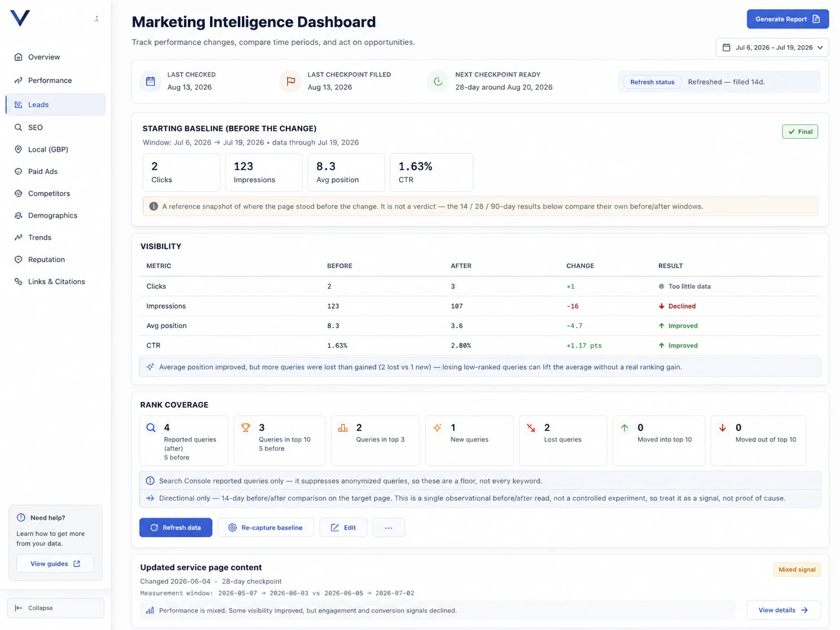Viewport: 840px width, 630px height.
Task: Click red down arrow on Moved out of top 10
Action: coord(723,428)
